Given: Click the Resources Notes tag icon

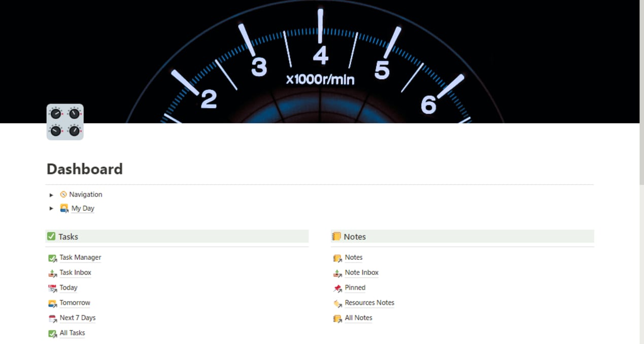Looking at the screenshot, I should point(337,303).
